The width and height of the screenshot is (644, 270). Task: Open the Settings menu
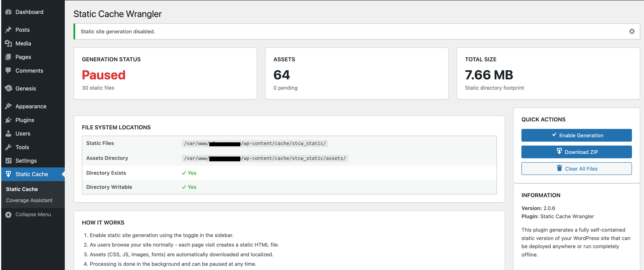(x=26, y=161)
